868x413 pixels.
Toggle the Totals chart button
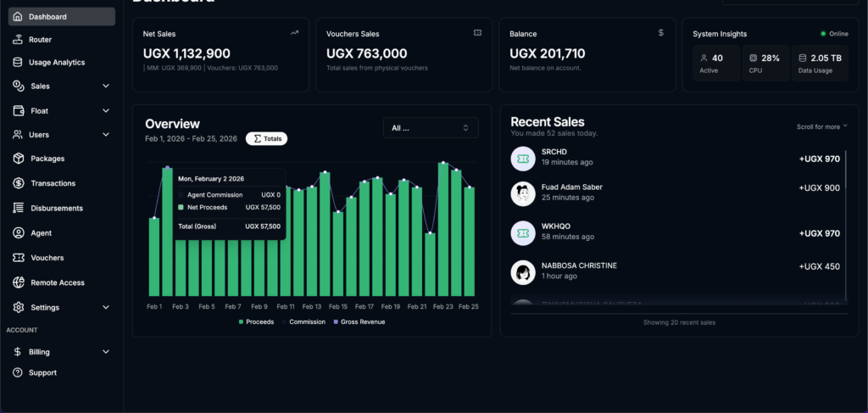[x=266, y=139]
